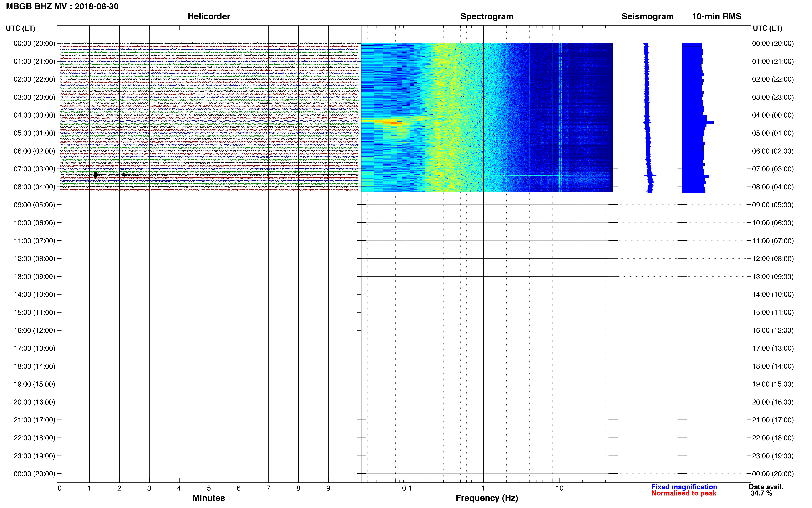This screenshot has width=812, height=508.
Task: Click the right '13:00 (09:00)' time label
Action: [773, 277]
